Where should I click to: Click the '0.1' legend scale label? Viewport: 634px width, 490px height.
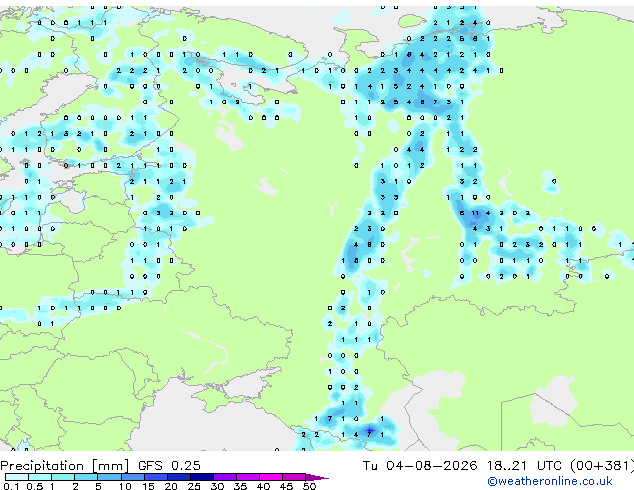coord(11,486)
